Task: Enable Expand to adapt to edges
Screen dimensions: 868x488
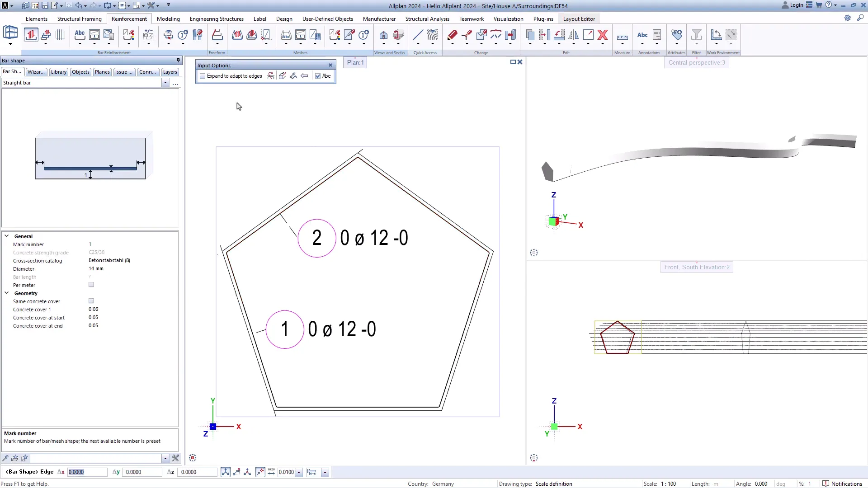Action: point(202,75)
